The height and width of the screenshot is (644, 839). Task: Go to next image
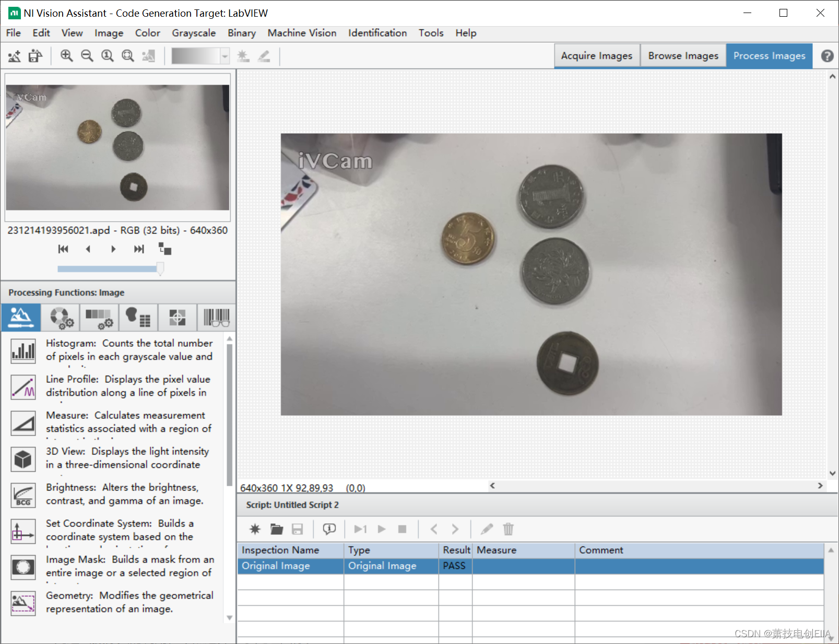click(x=113, y=249)
